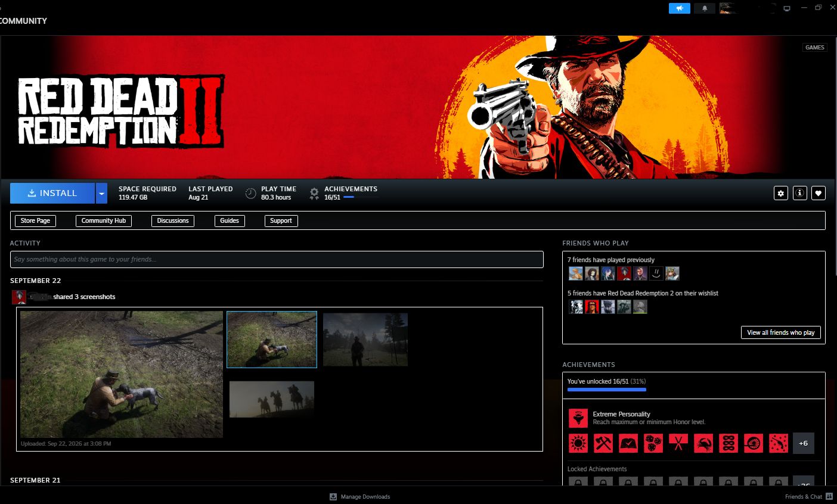This screenshot has width=837, height=504.
Task: Open the dropdown arrow beside Install
Action: (101, 193)
